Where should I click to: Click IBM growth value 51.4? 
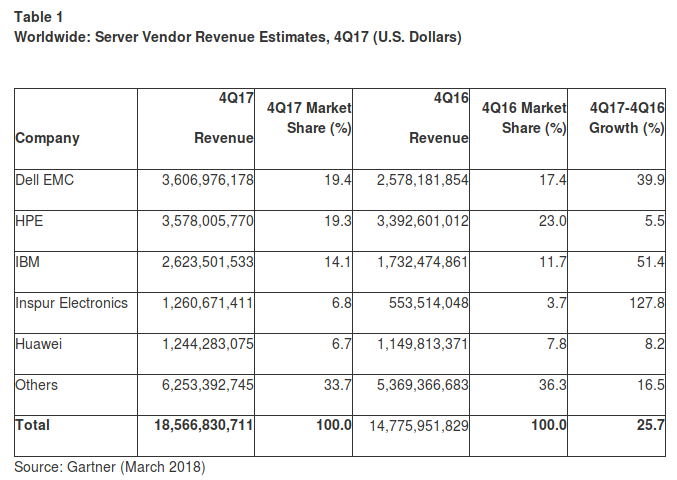coord(651,262)
